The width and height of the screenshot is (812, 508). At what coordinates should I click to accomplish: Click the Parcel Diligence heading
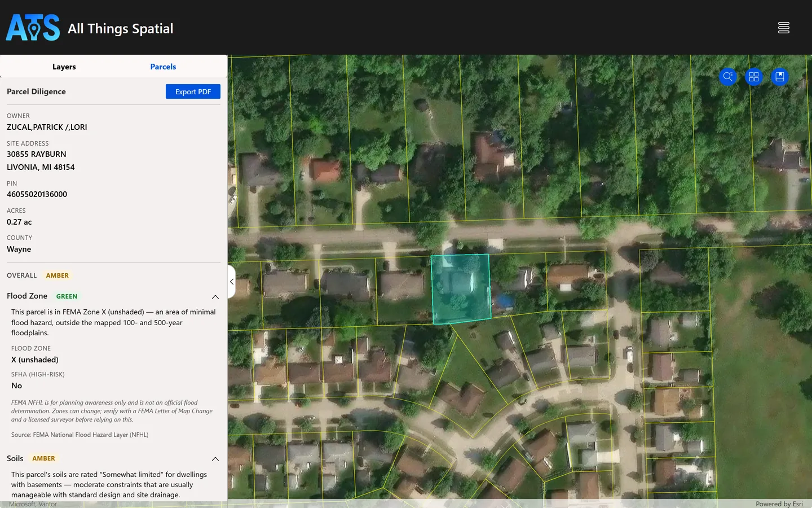point(36,91)
